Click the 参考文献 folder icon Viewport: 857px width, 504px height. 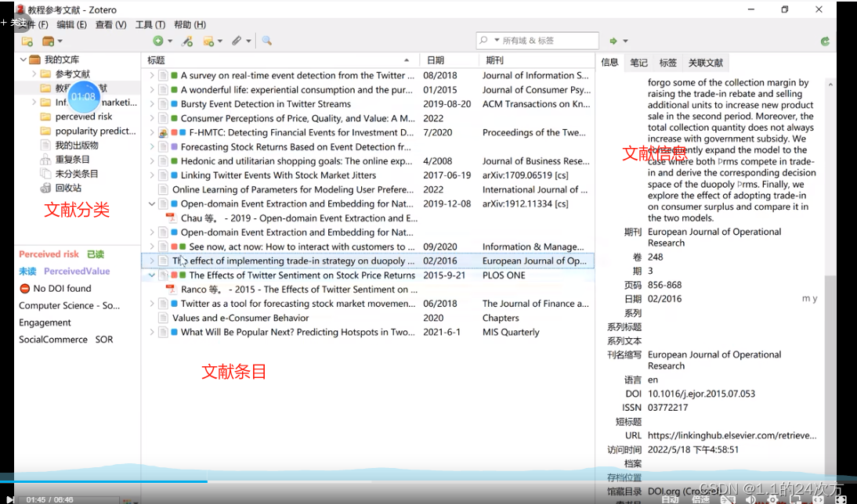pos(45,74)
